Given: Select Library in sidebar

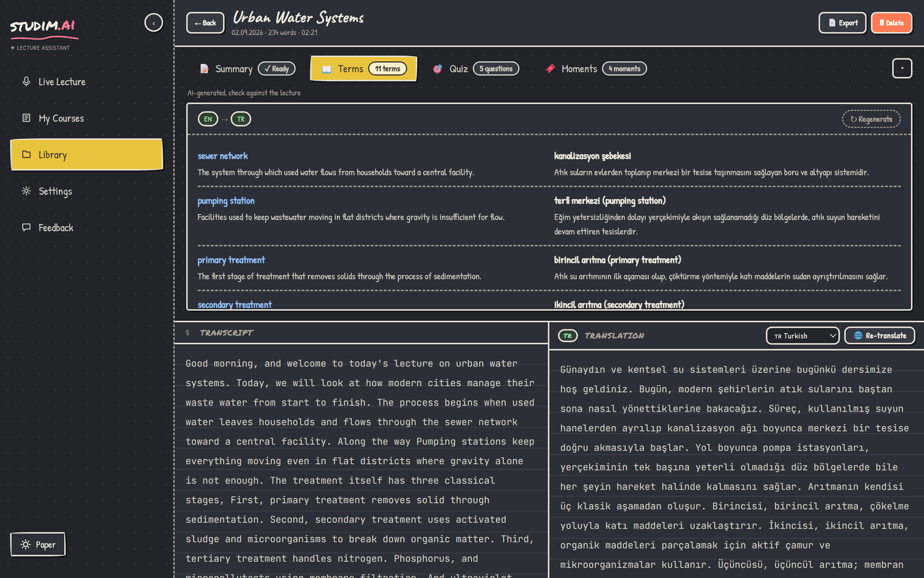Looking at the screenshot, I should (87, 154).
